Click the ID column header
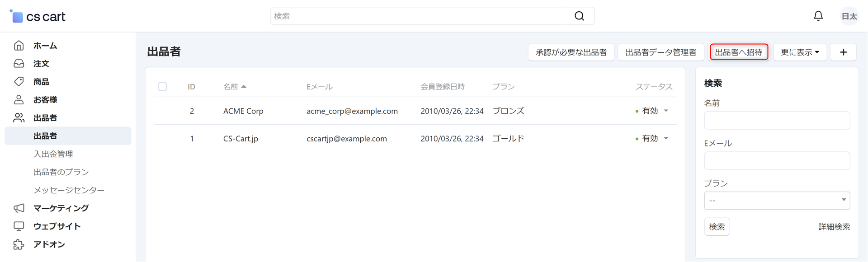The width and height of the screenshot is (868, 262). point(192,87)
